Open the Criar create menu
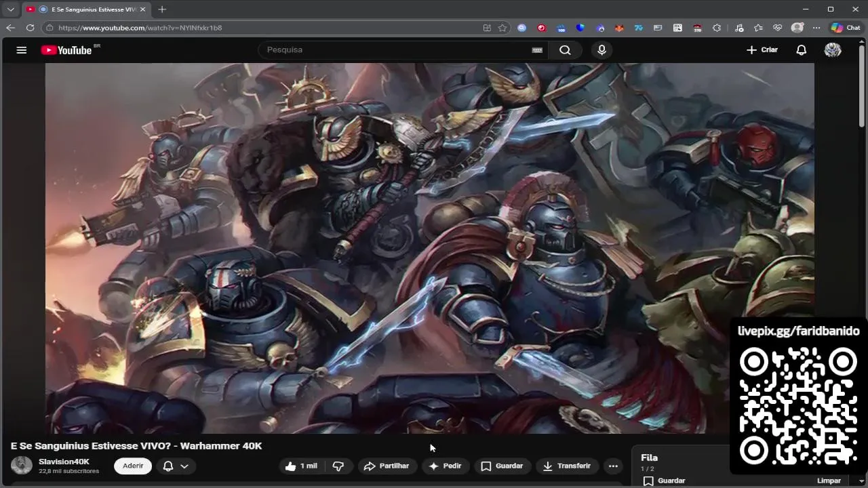Screen dimensions: 868x488 coord(762,50)
